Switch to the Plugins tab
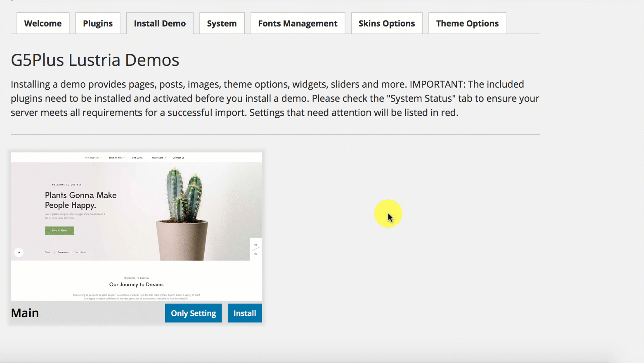Screen dimensions: 644x363 pyautogui.click(x=98, y=23)
